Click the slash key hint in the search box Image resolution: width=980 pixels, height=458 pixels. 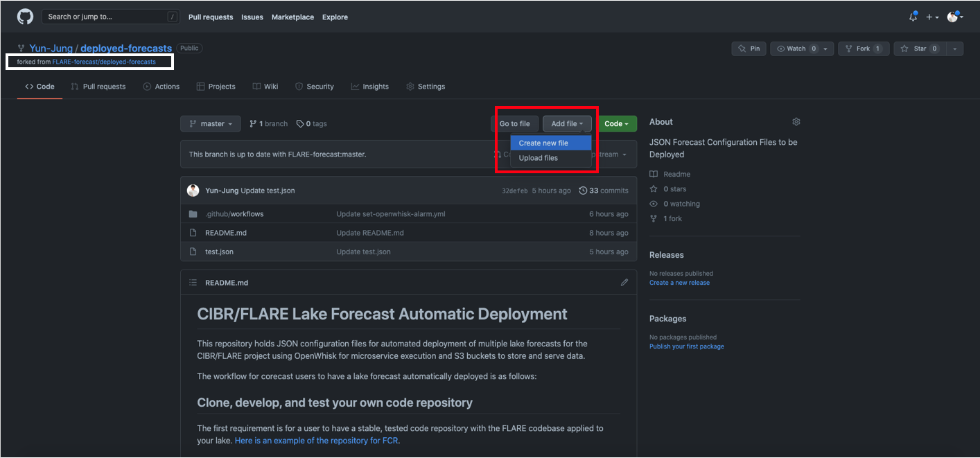(x=172, y=17)
